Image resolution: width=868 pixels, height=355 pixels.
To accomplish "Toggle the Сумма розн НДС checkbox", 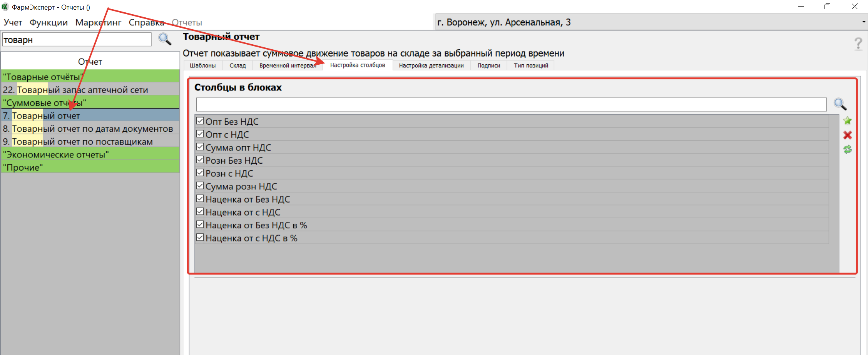I will coord(200,186).
